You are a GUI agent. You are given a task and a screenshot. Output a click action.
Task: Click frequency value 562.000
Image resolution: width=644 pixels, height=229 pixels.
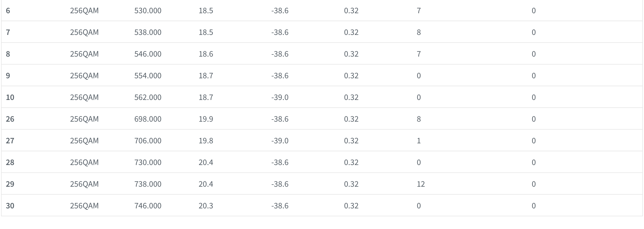coord(148,97)
